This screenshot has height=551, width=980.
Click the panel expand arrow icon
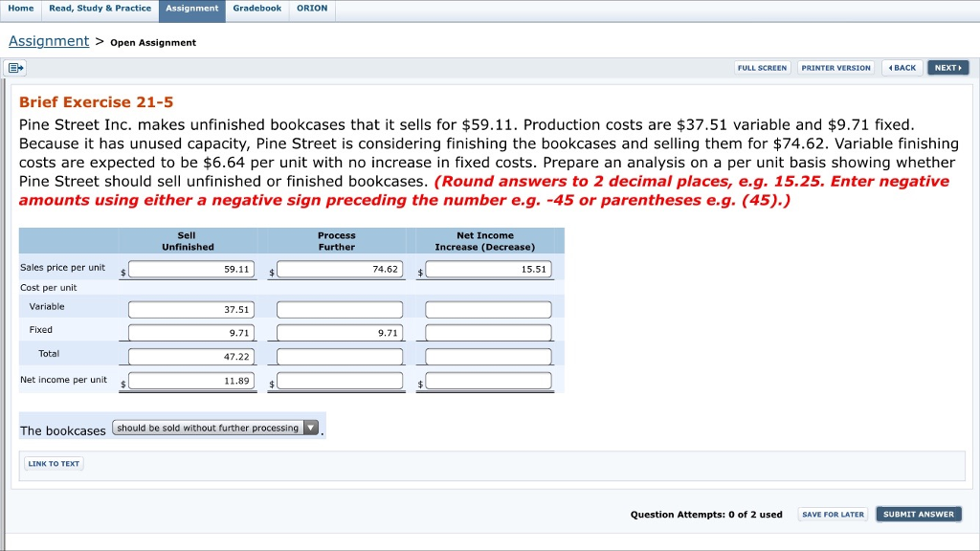tap(15, 68)
